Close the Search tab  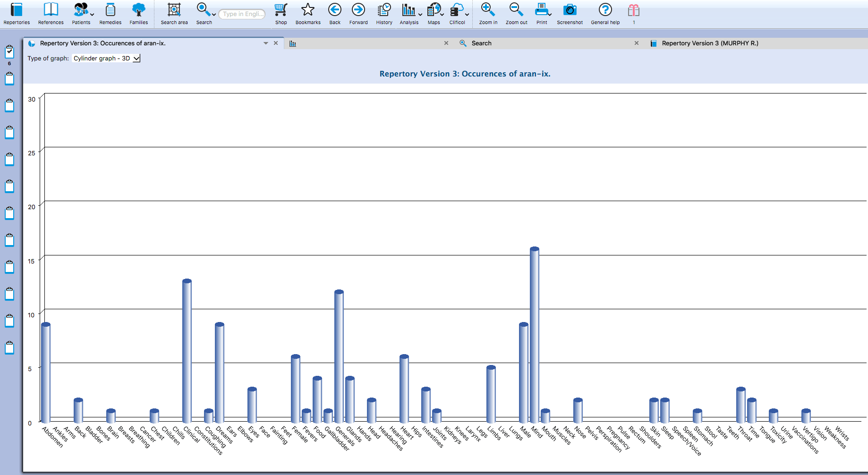click(637, 43)
